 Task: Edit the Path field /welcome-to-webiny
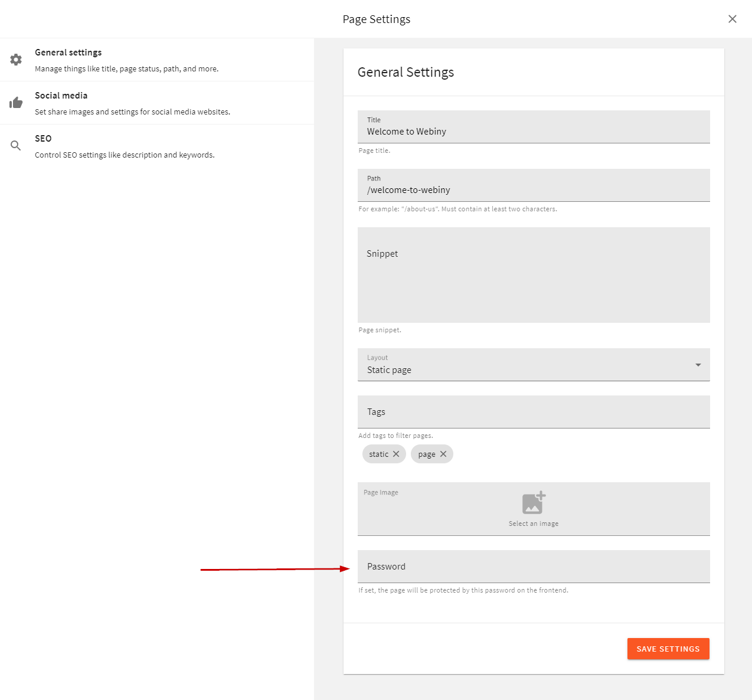pyautogui.click(x=533, y=189)
